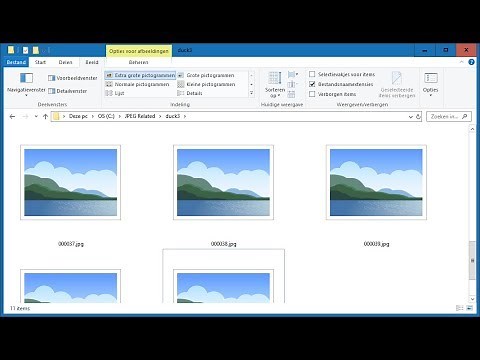Screen dimensions: 480x360
Task: Switch to Details layout
Action: click(190, 93)
